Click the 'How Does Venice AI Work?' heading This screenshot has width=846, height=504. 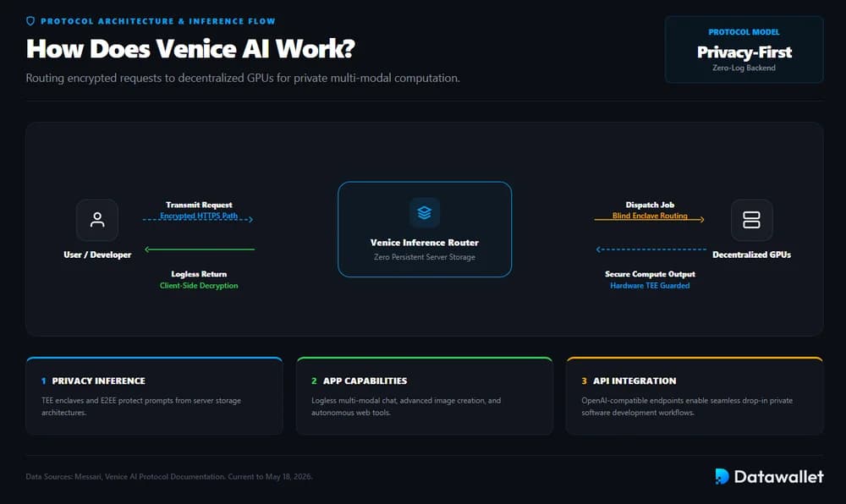pos(190,48)
